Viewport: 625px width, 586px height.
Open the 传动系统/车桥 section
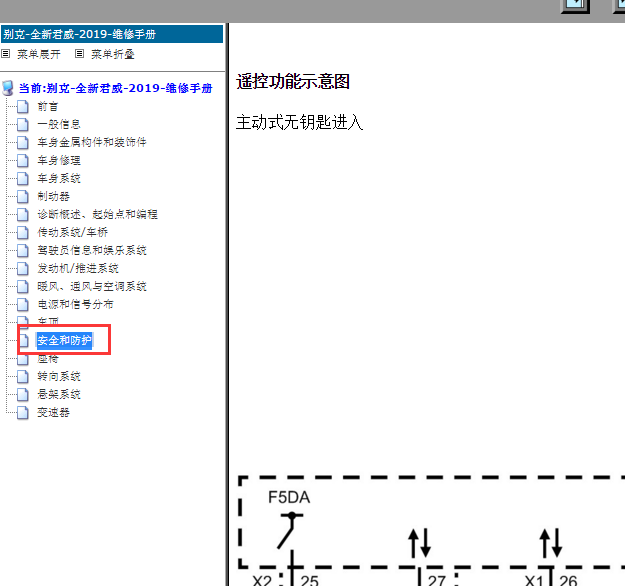(73, 232)
